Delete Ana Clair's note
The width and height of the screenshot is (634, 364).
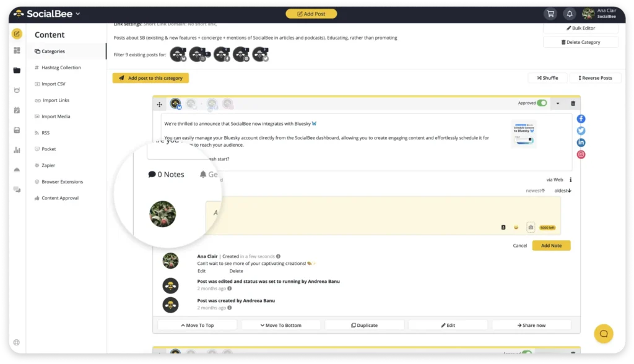(x=236, y=271)
